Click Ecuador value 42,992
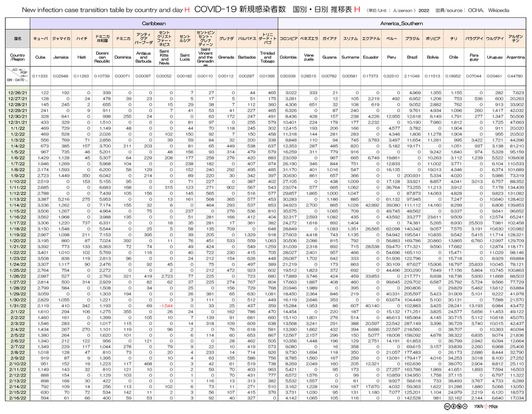532x414 pixels. coord(372,205)
